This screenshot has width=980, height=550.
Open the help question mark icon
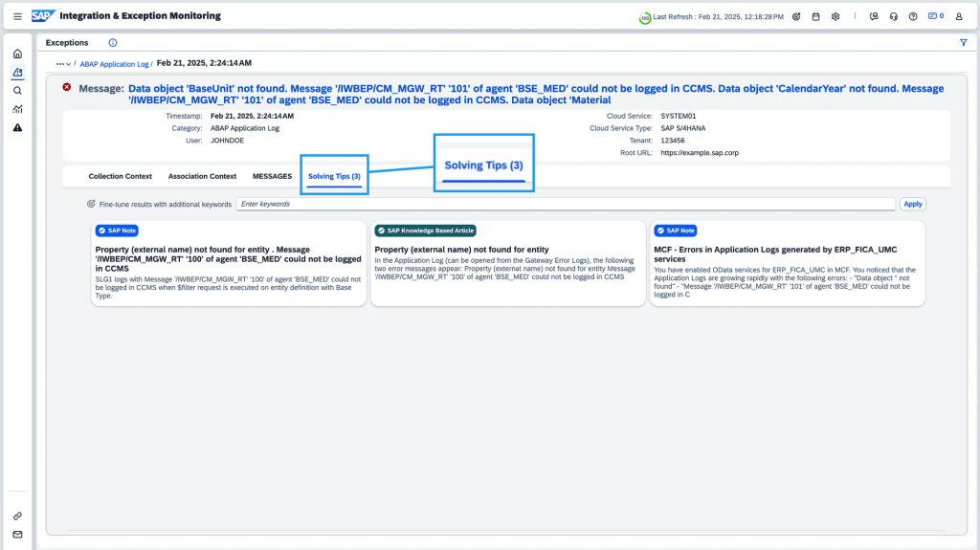coord(913,17)
